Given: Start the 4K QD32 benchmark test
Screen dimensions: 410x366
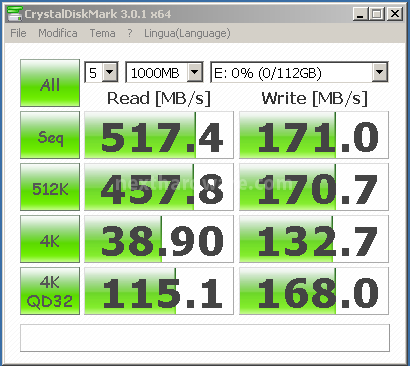Looking at the screenshot, I should coord(50,291).
